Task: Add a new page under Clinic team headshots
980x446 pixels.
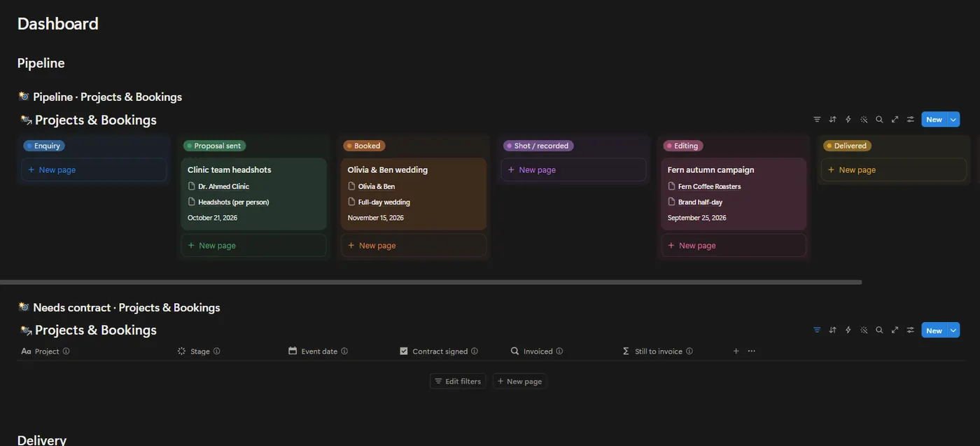Action: [254, 245]
